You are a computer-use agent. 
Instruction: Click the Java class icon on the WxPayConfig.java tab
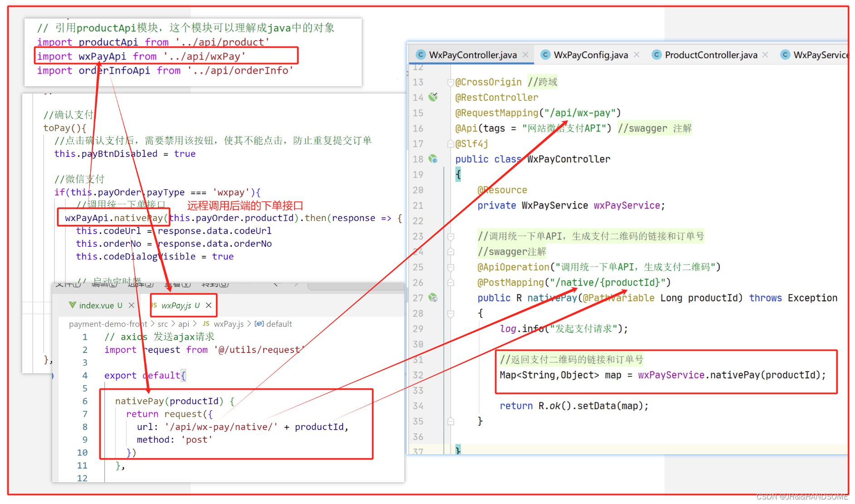coord(545,55)
